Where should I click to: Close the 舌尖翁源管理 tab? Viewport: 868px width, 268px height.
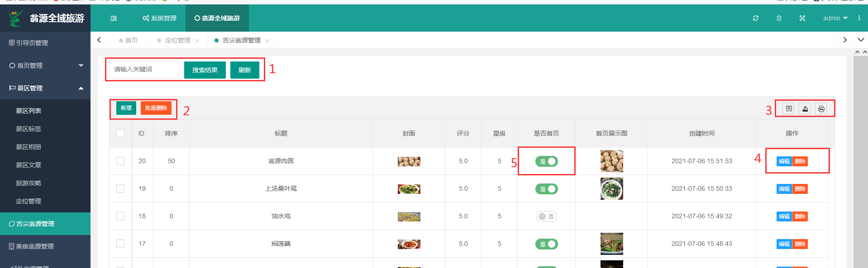(x=267, y=41)
